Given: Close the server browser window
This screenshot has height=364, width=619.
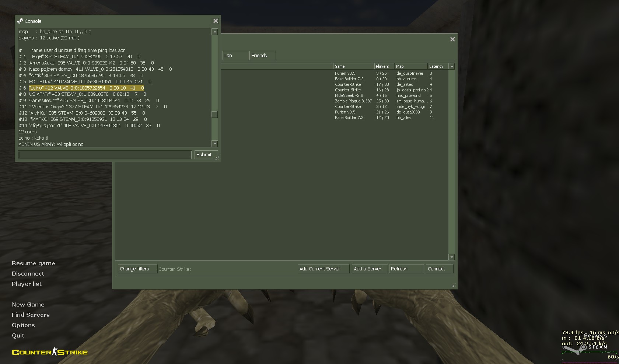Looking at the screenshot, I should [452, 39].
